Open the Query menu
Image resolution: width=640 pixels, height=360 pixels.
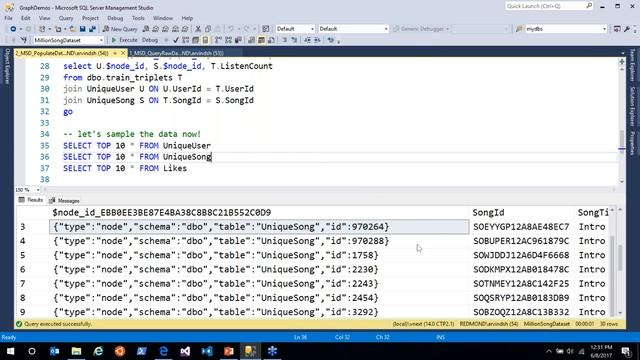point(66,18)
